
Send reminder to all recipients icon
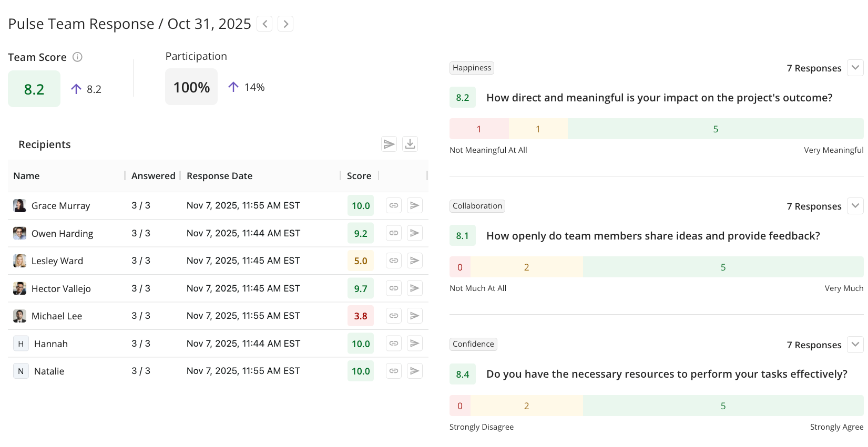point(389,144)
